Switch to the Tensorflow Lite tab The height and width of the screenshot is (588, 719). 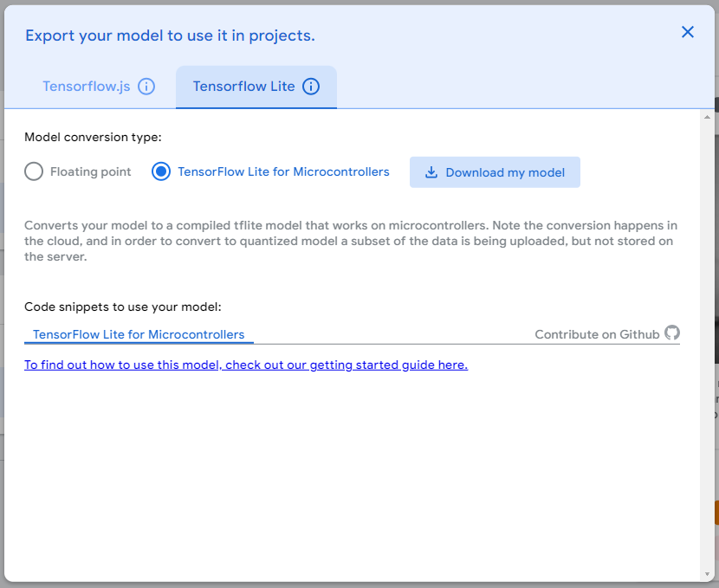[x=256, y=87]
